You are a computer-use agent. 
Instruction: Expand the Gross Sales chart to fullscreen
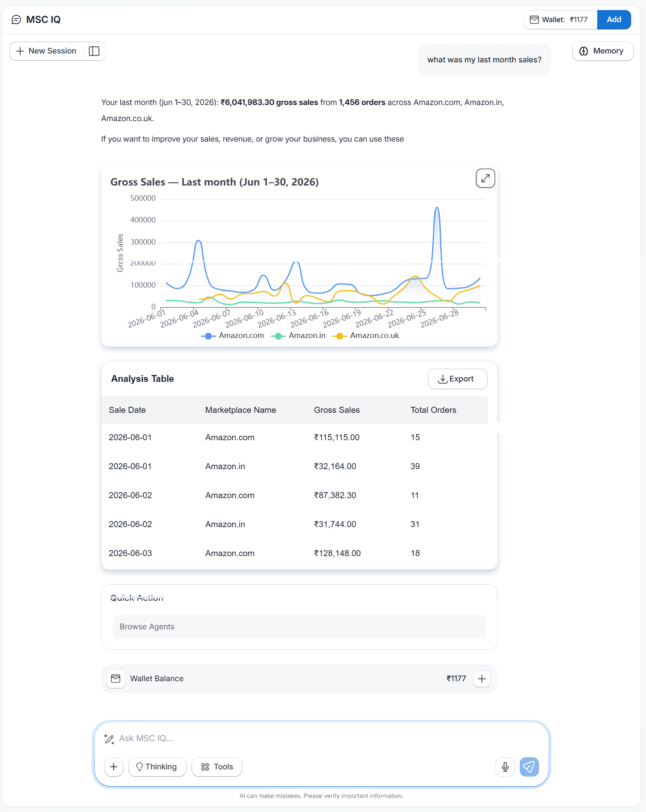485,178
